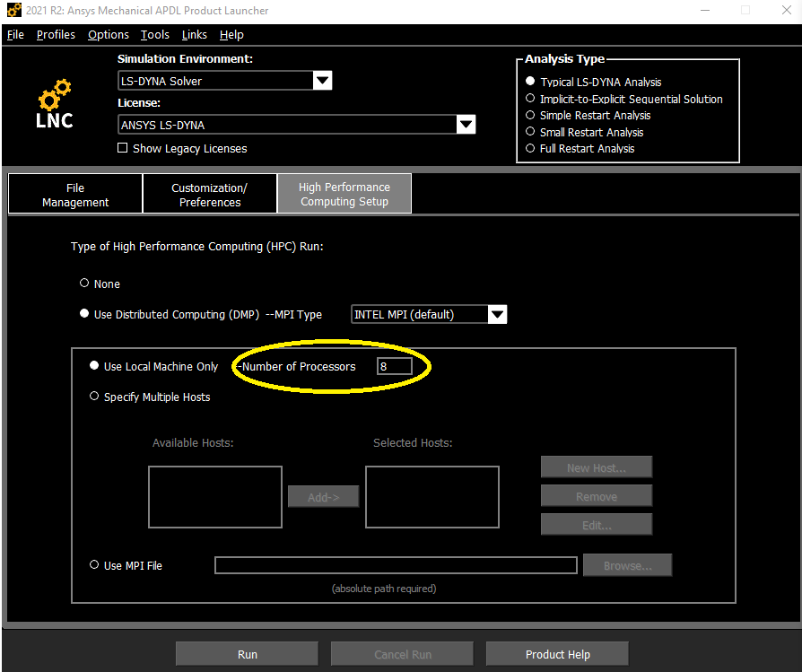Select Simple Restart Analysis option
Image resolution: width=802 pixels, height=672 pixels.
(530, 115)
